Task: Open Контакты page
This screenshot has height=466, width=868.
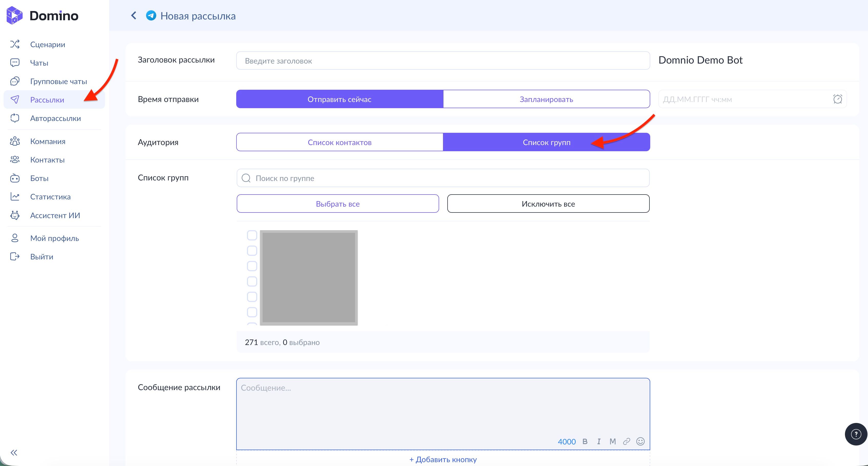Action: coord(47,160)
